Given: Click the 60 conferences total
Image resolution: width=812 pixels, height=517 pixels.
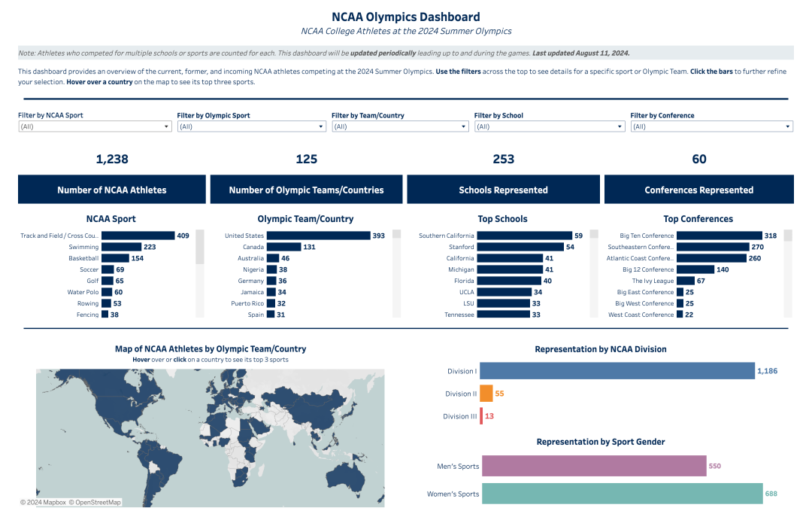Looking at the screenshot, I should click(x=699, y=160).
